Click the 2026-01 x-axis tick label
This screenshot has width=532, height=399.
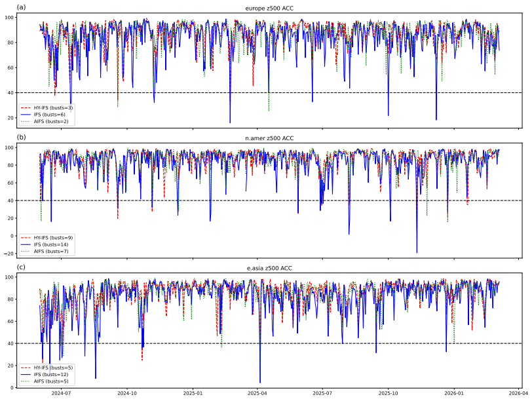tap(454, 393)
